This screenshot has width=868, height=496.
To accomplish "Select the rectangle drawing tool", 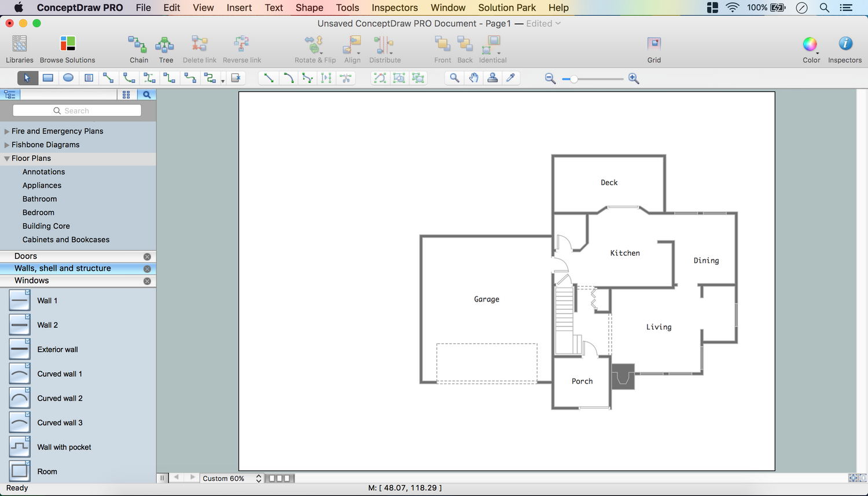I will click(48, 78).
